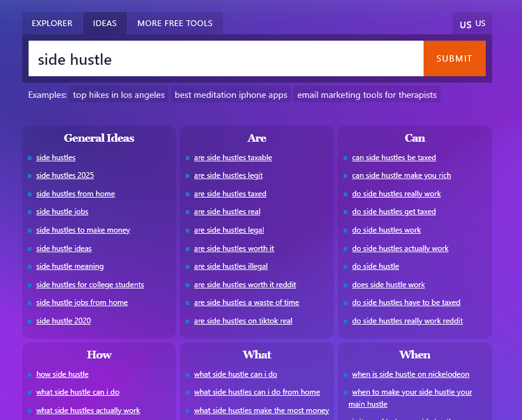The image size is (522, 420).
Task: Open are side hustles a waste of time
Action: (x=245, y=302)
